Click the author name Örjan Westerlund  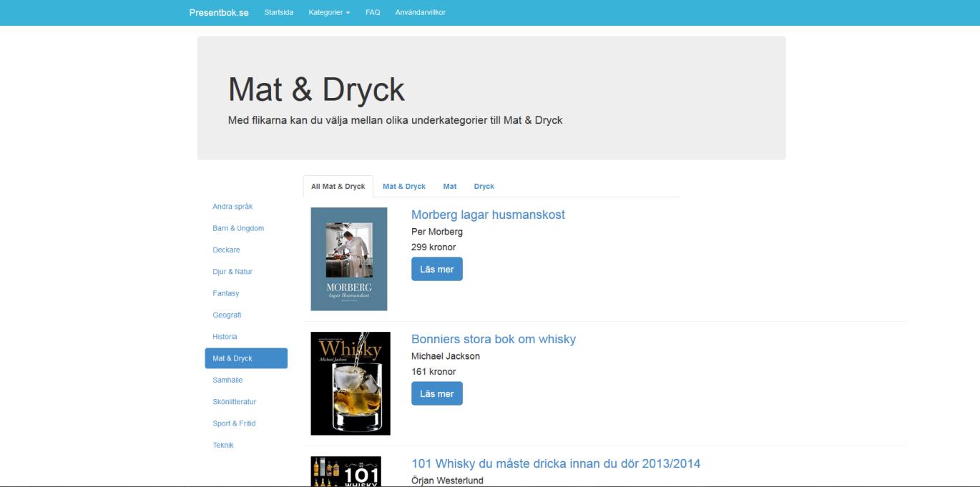click(447, 481)
